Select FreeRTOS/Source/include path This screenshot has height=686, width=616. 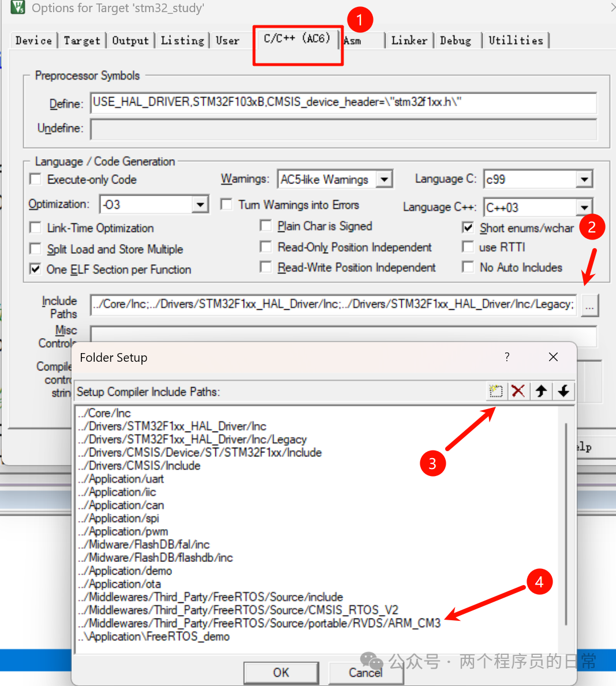point(211,597)
